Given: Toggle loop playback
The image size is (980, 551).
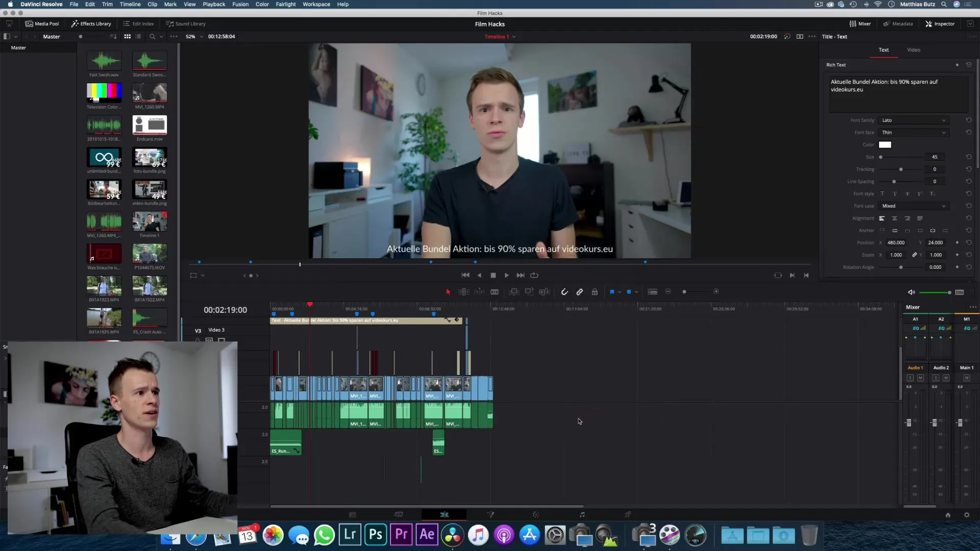Looking at the screenshot, I should pos(534,275).
